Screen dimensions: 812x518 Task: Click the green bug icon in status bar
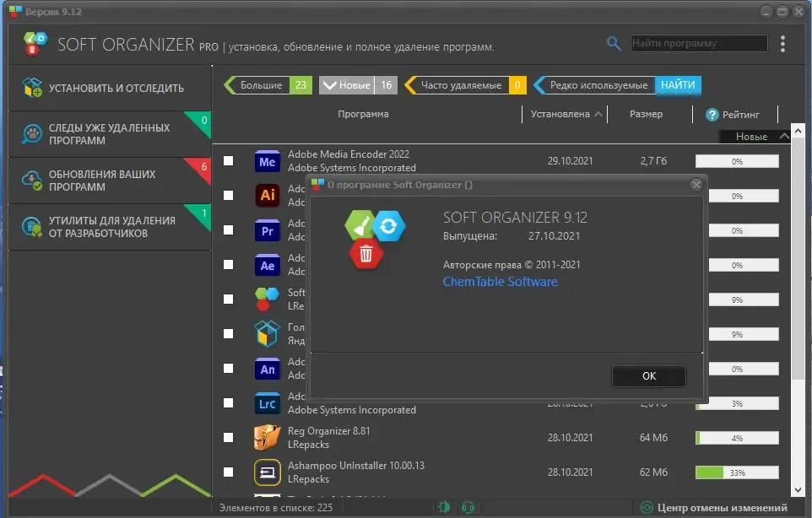444,508
